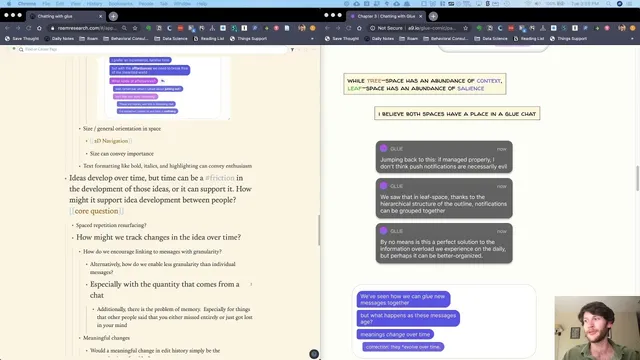Go back in the a9.io browser window
The height and width of the screenshot is (360, 640).
click(327, 28)
